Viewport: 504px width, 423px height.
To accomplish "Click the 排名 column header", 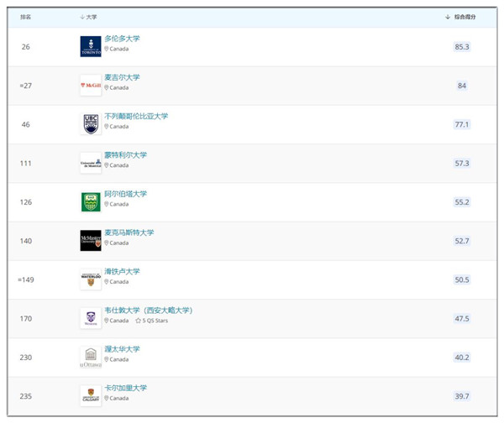I will 26,17.
